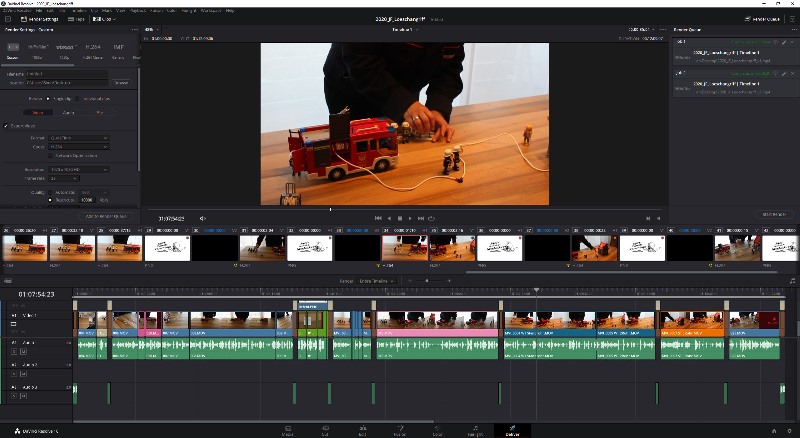The image size is (800, 438).
Task: Open the Render Entire Timeline dropdown
Action: coord(375,281)
